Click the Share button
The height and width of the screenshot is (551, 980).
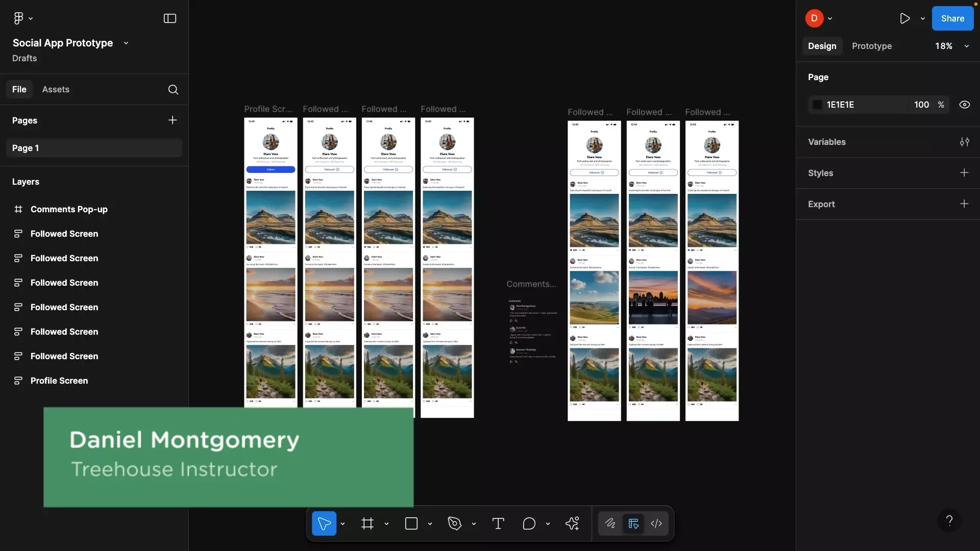click(x=952, y=18)
